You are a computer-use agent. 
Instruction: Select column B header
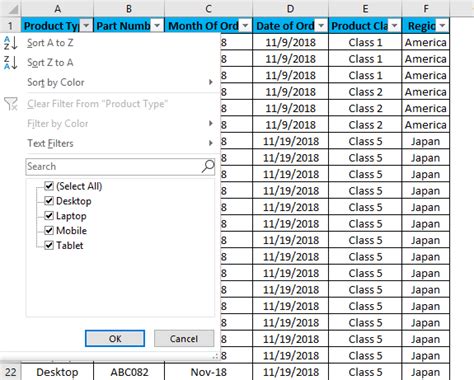129,9
